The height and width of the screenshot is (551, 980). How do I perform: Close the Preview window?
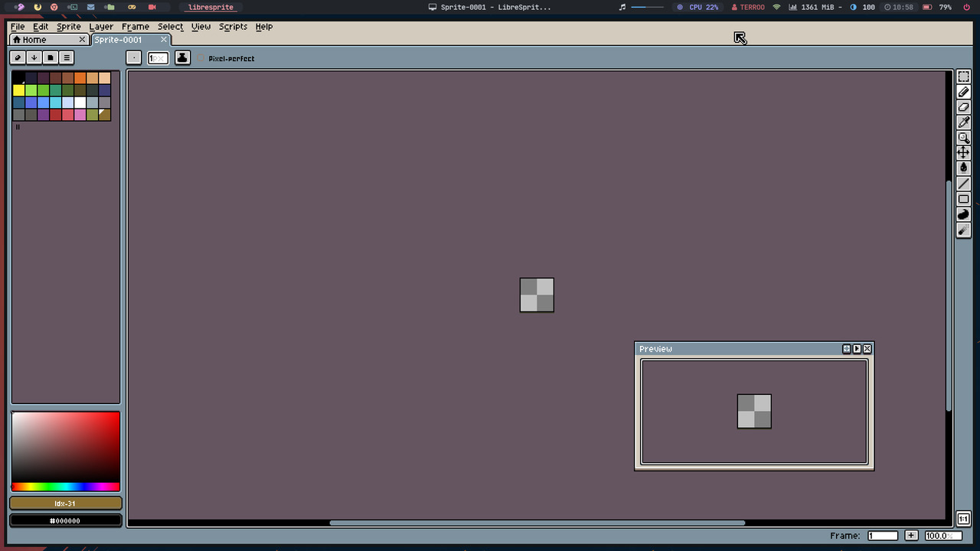click(867, 349)
